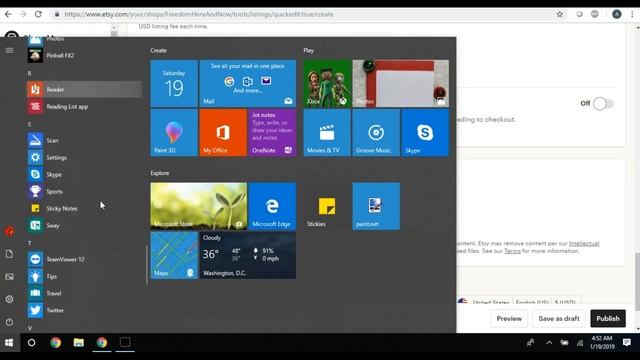Open the Groove Music tile
640x360 pixels.
click(376, 133)
